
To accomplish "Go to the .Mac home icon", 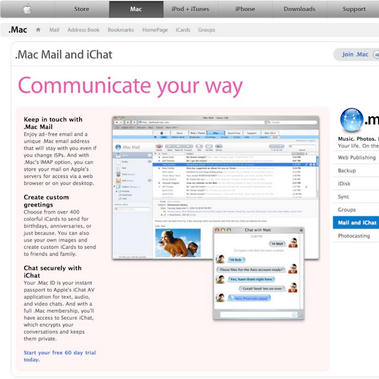I will [38, 30].
